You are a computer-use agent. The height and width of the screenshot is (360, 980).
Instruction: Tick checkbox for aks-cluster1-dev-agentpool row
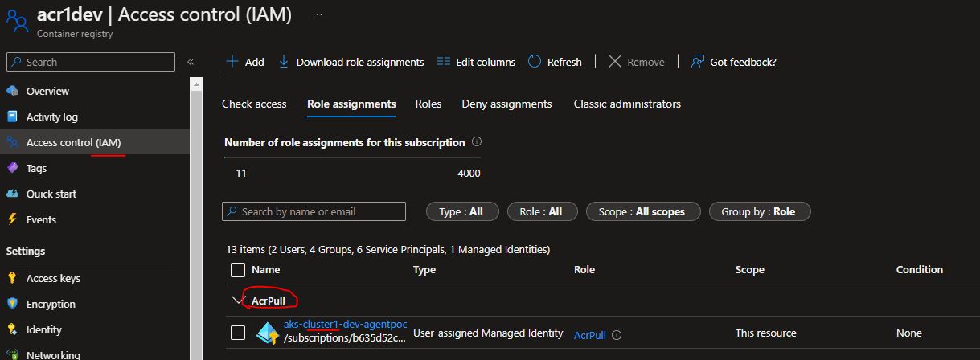pyautogui.click(x=238, y=332)
